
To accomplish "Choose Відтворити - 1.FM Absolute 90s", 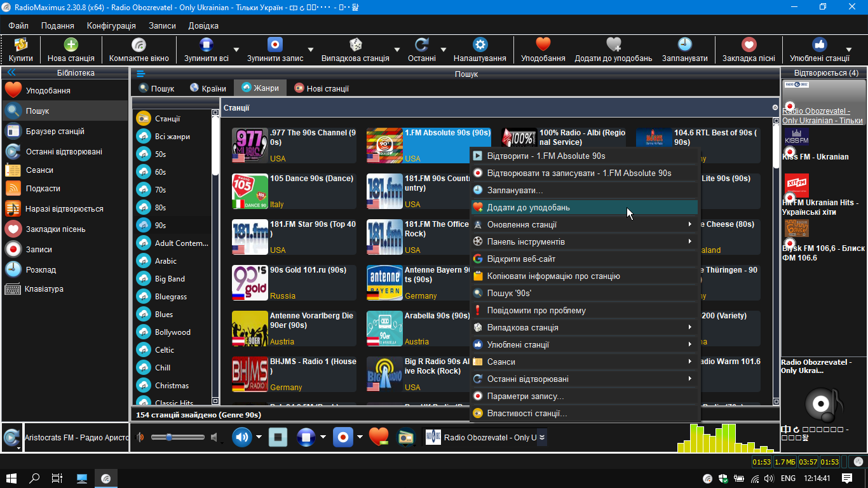I will 584,156.
